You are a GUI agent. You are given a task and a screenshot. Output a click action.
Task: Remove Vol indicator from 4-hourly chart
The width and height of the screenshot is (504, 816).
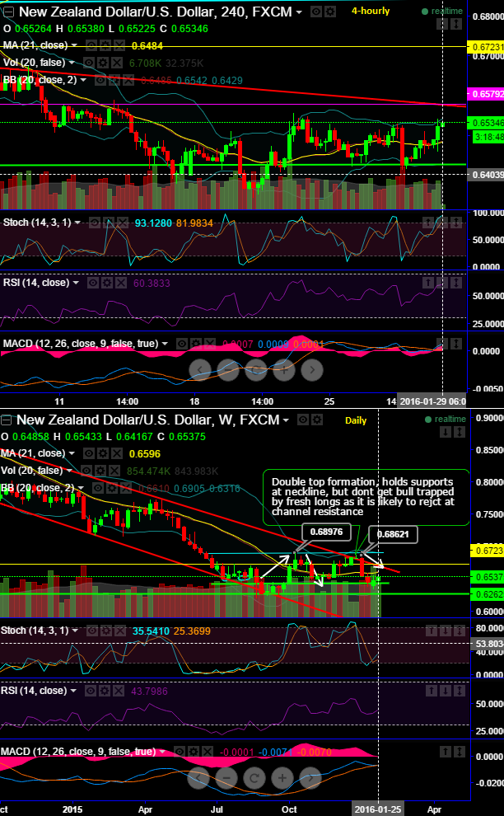point(117,63)
